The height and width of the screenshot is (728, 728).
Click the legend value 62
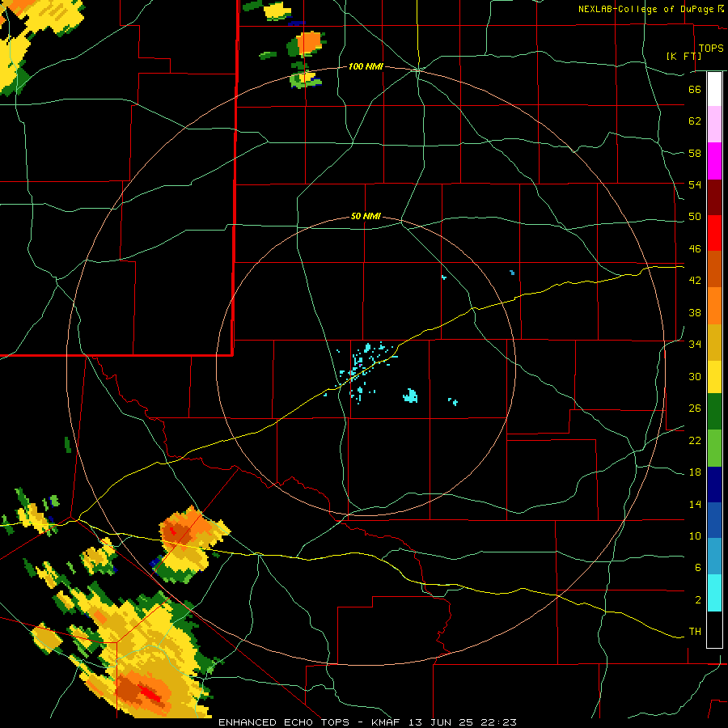coord(695,121)
